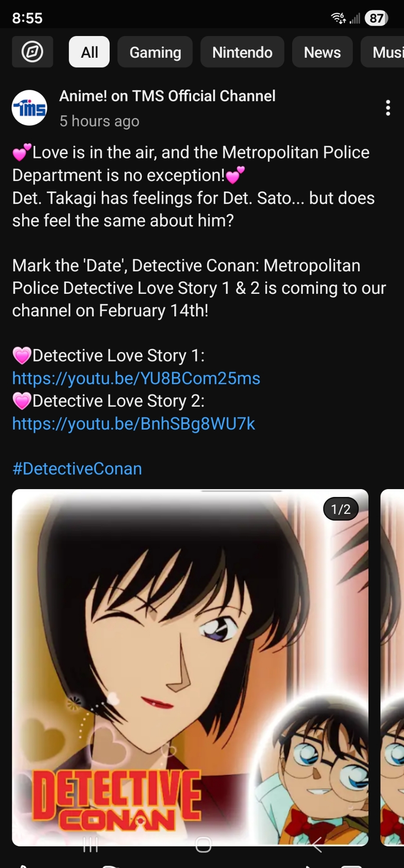Tap the Wi-Fi status icon
The height and width of the screenshot is (868, 404).
(339, 18)
